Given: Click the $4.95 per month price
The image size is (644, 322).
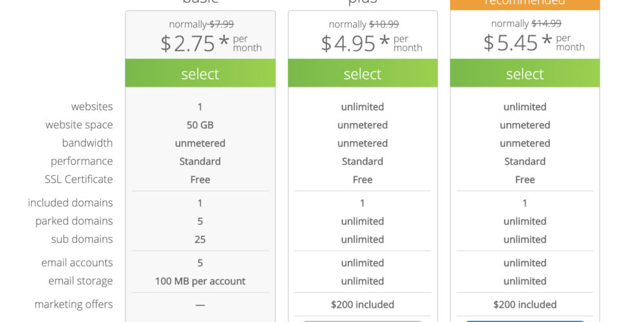Looking at the screenshot, I should (373, 43).
